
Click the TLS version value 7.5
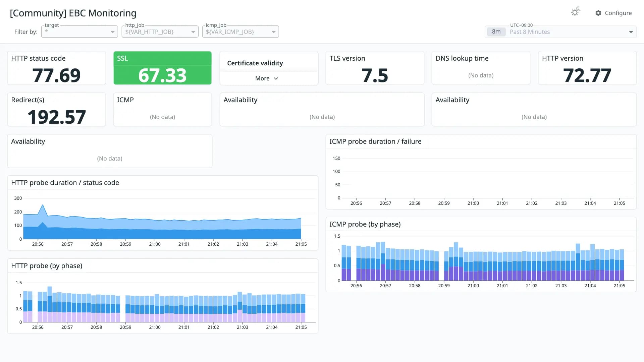(x=375, y=75)
